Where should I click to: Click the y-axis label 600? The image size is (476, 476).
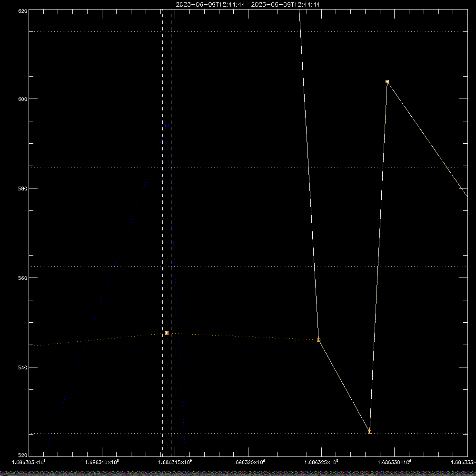pos(23,99)
